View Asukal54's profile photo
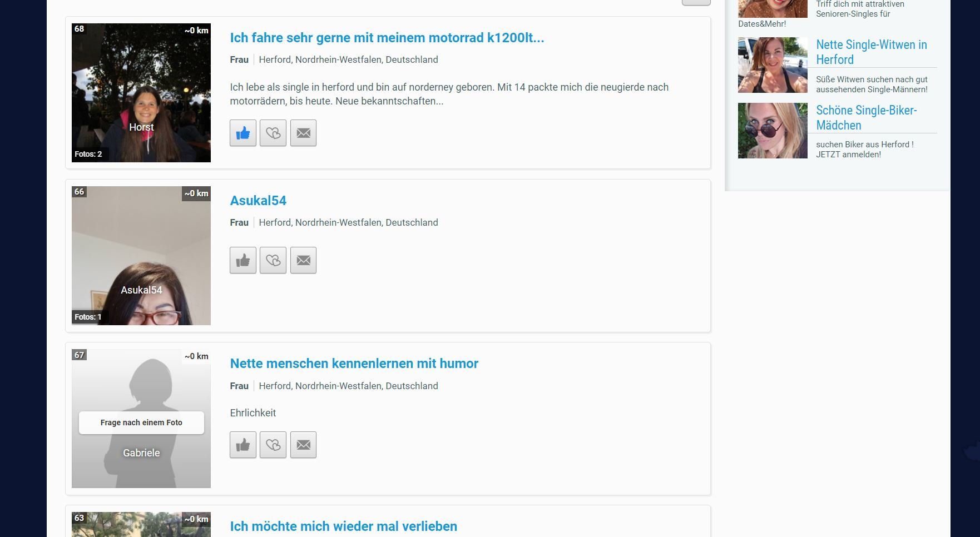Viewport: 980px width, 537px height. [x=141, y=256]
